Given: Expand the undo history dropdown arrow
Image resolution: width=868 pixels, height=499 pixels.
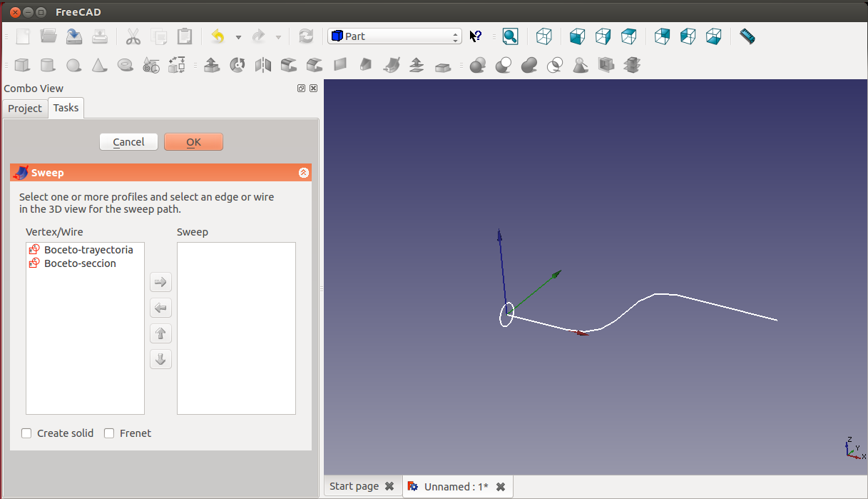Looking at the screenshot, I should point(238,37).
